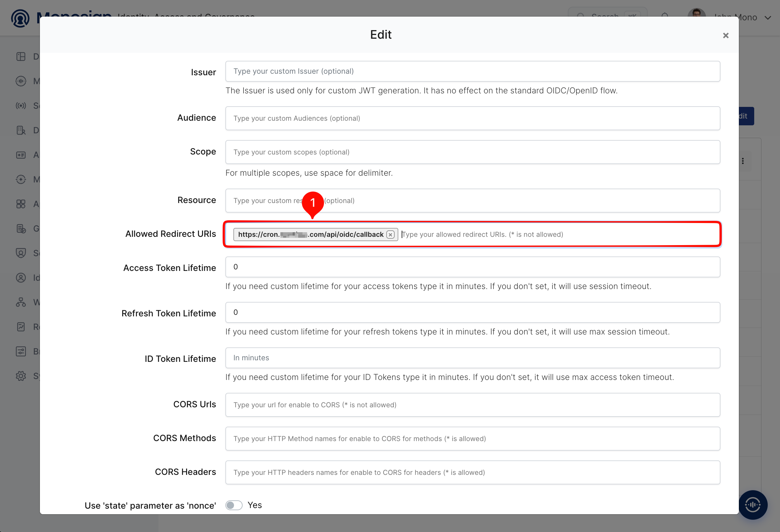Open the settings gear sidebar icon
This screenshot has height=532, width=780.
(21, 376)
